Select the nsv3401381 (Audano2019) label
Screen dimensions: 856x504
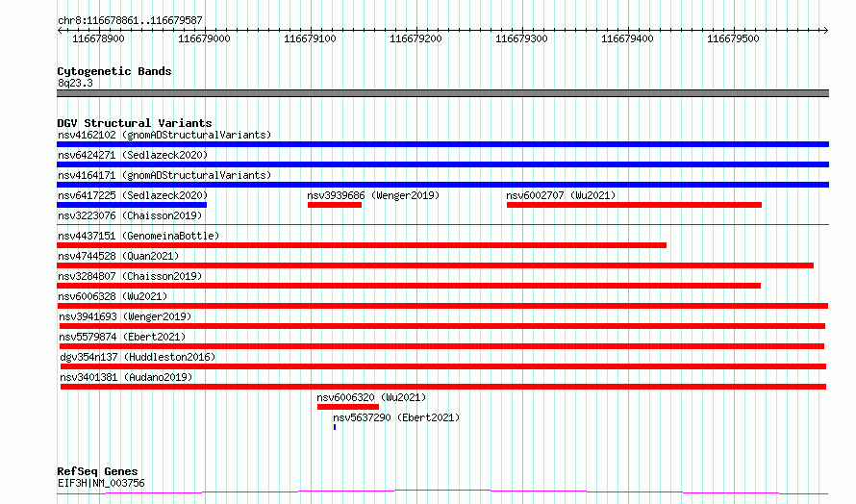pyautogui.click(x=126, y=377)
